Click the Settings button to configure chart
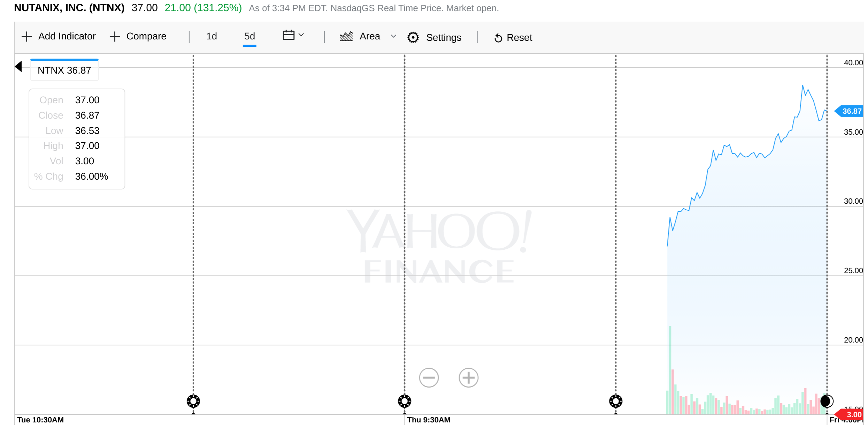This screenshot has height=428, width=868. coord(437,38)
